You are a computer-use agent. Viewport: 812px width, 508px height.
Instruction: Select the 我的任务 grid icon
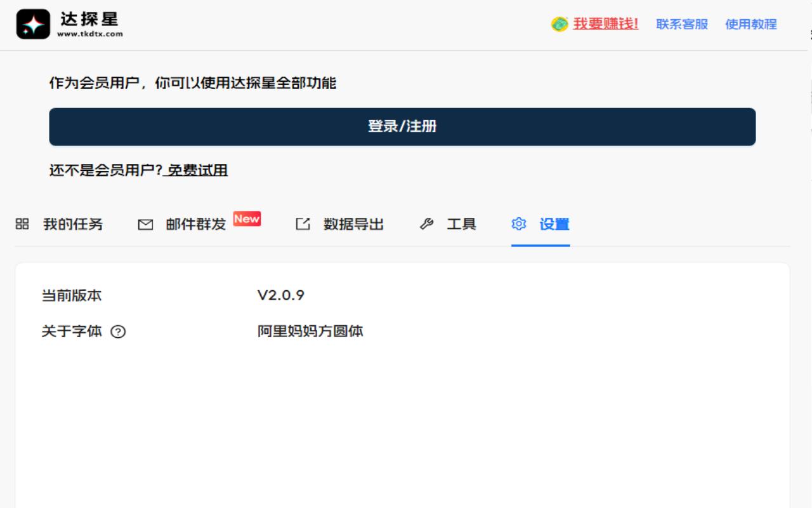[22, 224]
